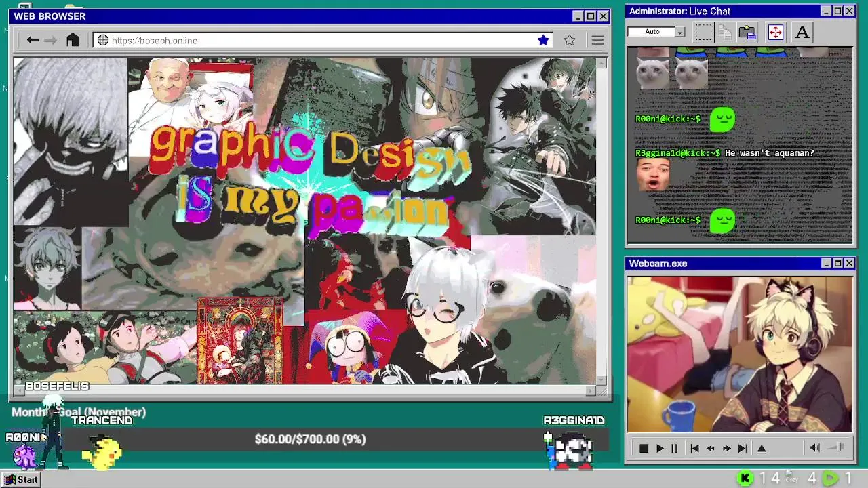This screenshot has width=868, height=488.
Task: Click the Monthly Goal $60.00/$700.00 progress bar
Action: [x=310, y=439]
